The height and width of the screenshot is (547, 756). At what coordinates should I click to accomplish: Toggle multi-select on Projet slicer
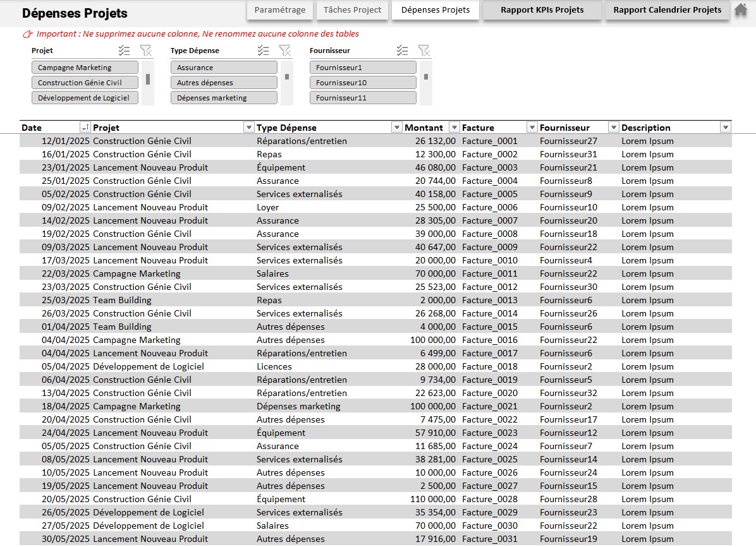(x=125, y=51)
